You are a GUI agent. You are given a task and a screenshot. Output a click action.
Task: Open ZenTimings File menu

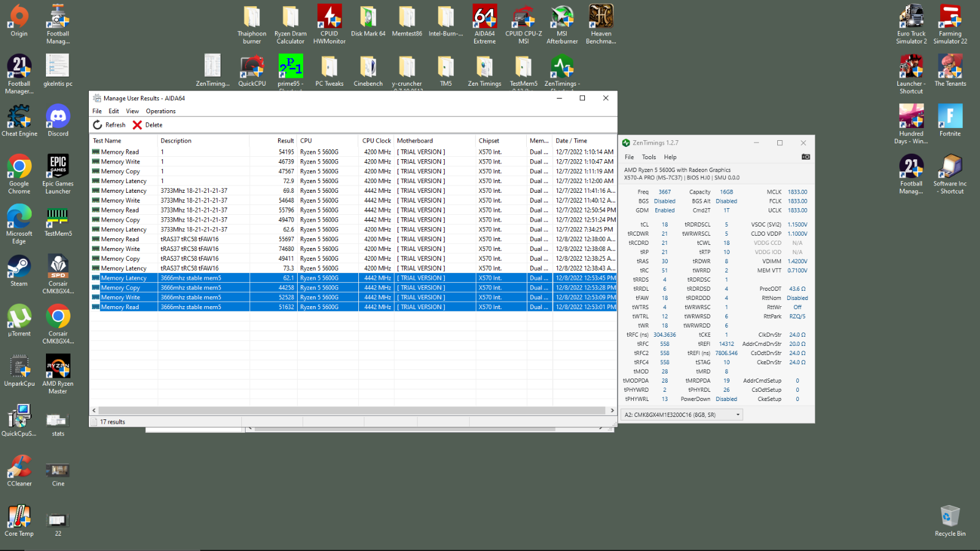point(629,157)
